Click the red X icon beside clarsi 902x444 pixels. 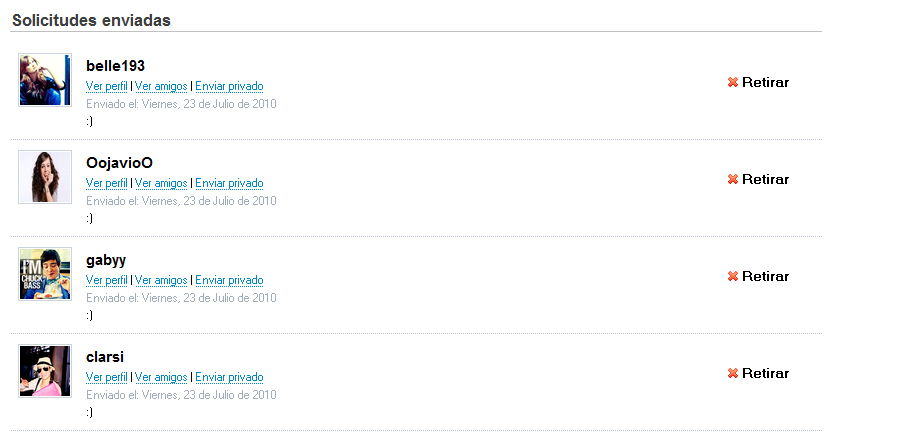[x=733, y=373]
